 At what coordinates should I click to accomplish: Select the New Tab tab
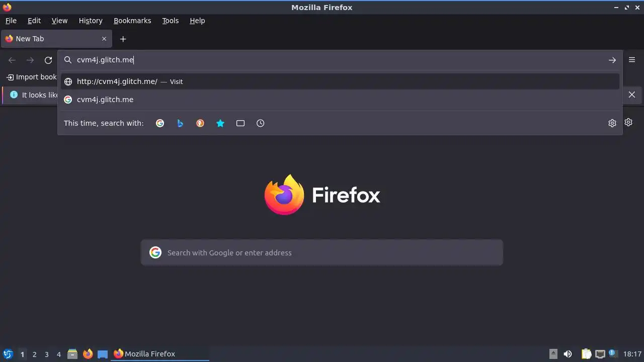tap(56, 39)
